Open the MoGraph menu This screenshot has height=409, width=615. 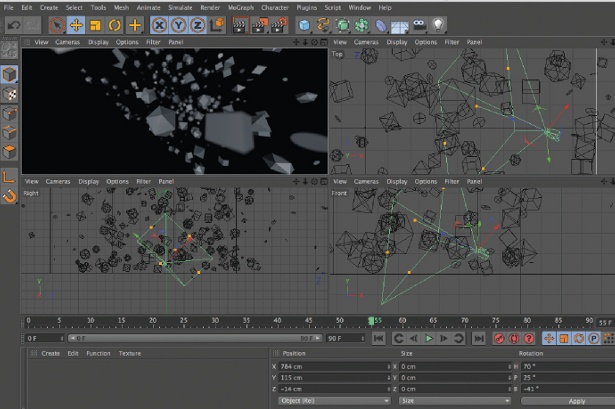coord(240,8)
